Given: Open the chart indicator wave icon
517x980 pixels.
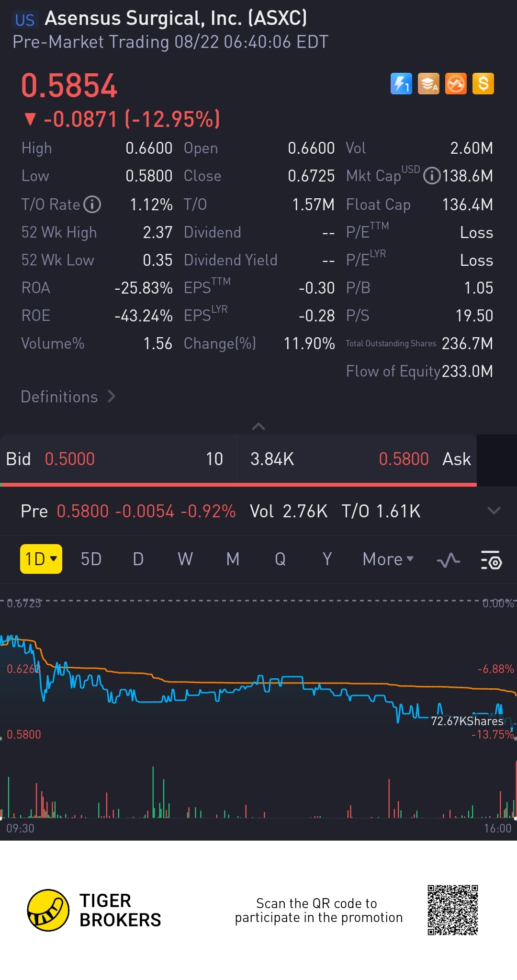Looking at the screenshot, I should click(449, 559).
